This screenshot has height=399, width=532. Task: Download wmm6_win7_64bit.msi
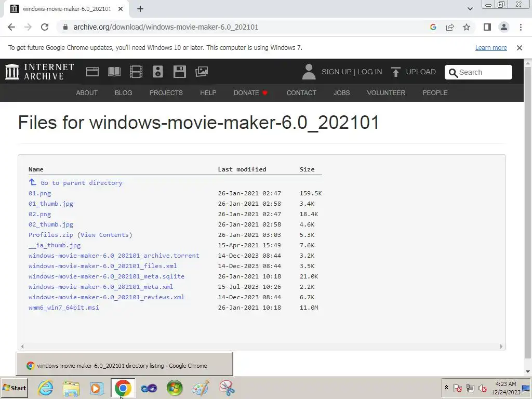tap(64, 308)
